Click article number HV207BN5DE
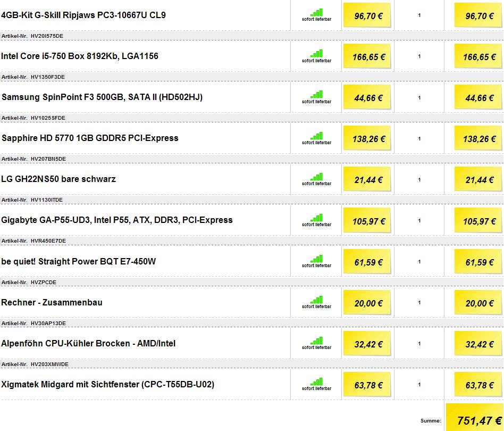This screenshot has width=504, height=431. click(x=48, y=159)
